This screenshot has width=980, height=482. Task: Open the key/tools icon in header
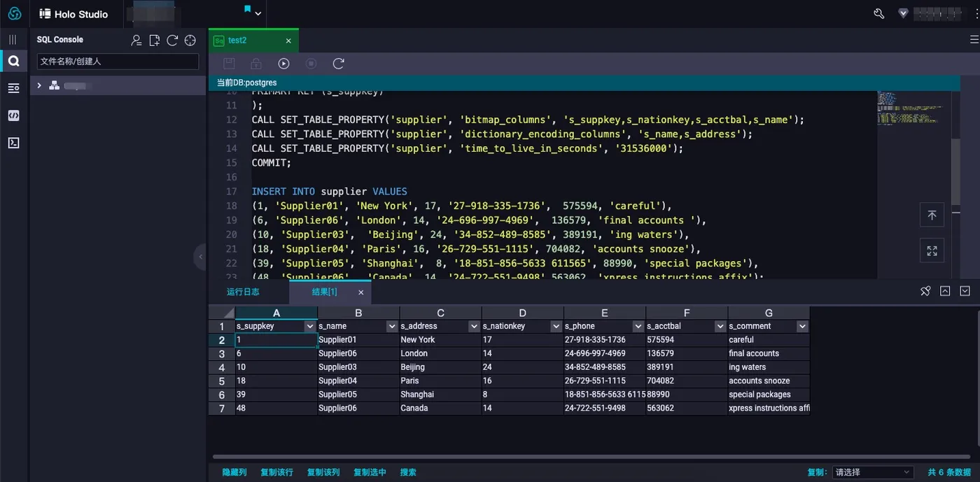[879, 13]
